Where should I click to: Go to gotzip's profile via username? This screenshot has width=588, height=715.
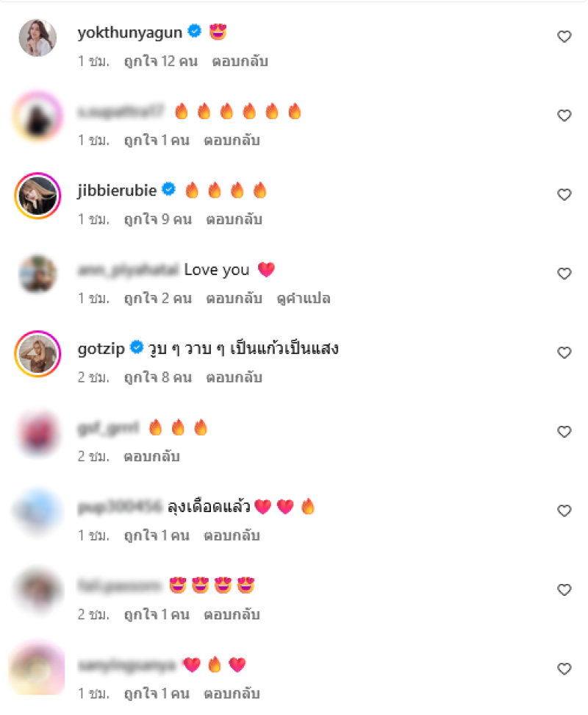(101, 349)
